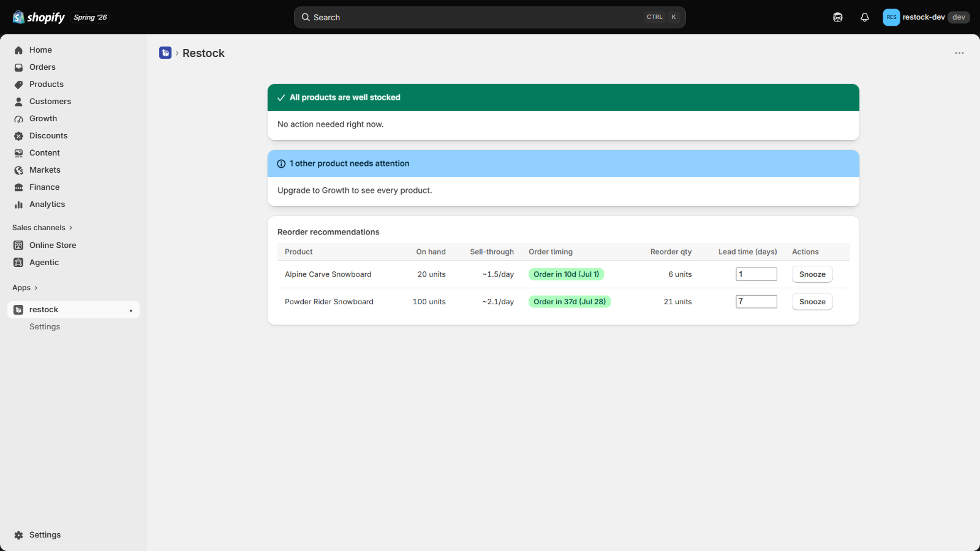
Task: Click the 'Sell-through' column header
Action: [x=492, y=252]
